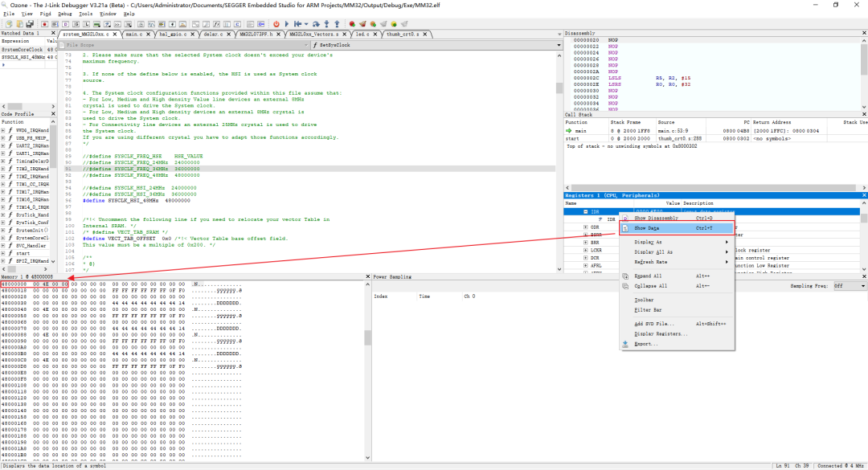
Task: Click the Step Out up arrow icon
Action: click(337, 24)
